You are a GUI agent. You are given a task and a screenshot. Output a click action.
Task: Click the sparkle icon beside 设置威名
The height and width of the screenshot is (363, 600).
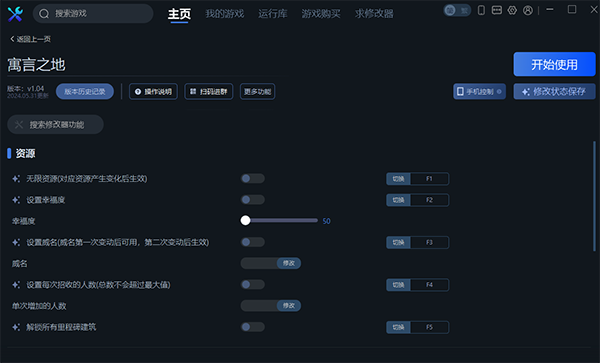tap(16, 243)
